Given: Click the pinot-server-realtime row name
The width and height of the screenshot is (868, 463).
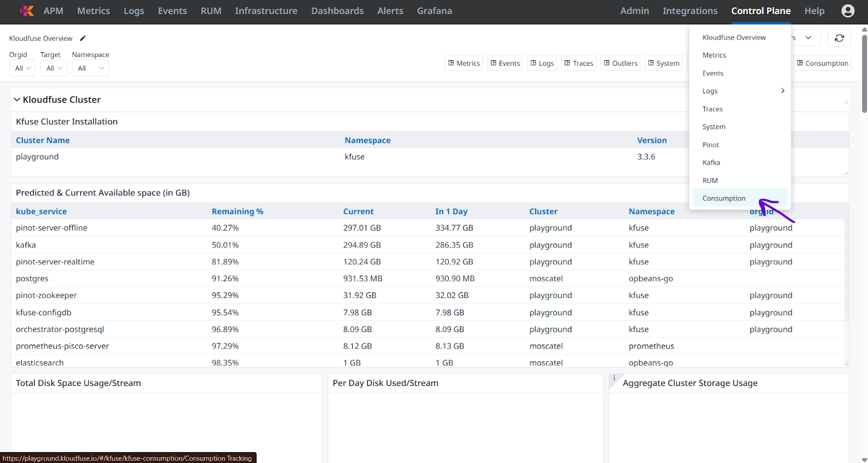Looking at the screenshot, I should pos(55,262).
